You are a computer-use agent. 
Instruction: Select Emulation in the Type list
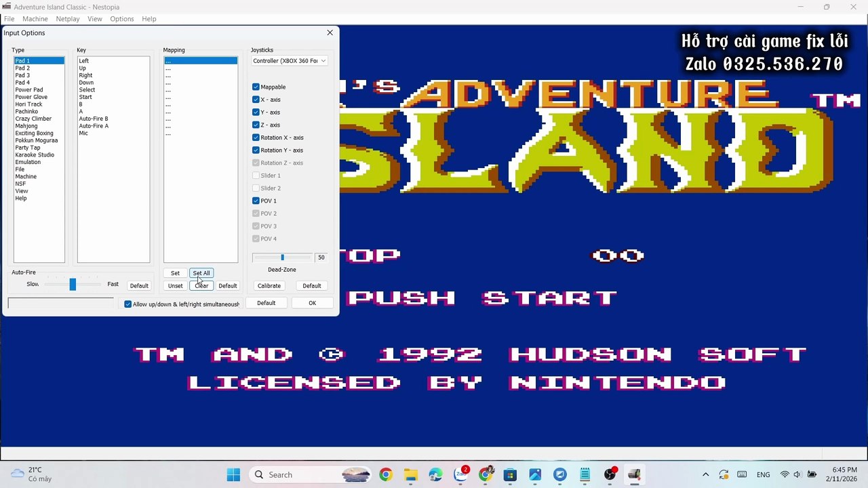(x=39, y=163)
